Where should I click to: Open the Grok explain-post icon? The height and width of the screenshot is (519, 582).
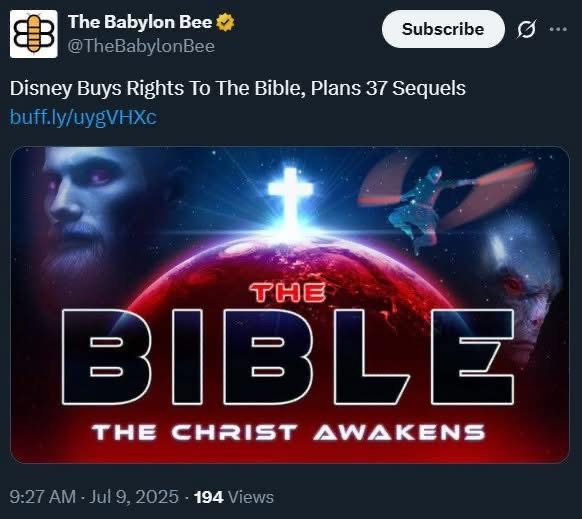pyautogui.click(x=526, y=29)
